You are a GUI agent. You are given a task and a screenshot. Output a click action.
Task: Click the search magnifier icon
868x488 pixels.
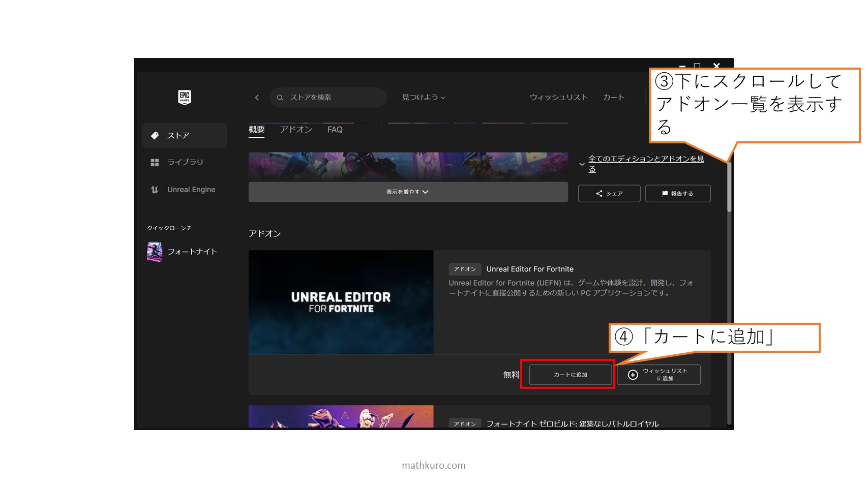(280, 98)
